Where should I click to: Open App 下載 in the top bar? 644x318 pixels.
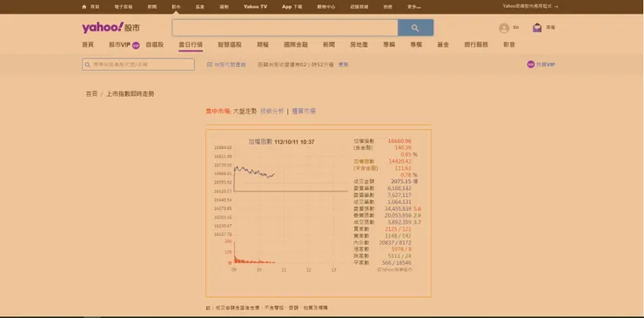pos(292,7)
